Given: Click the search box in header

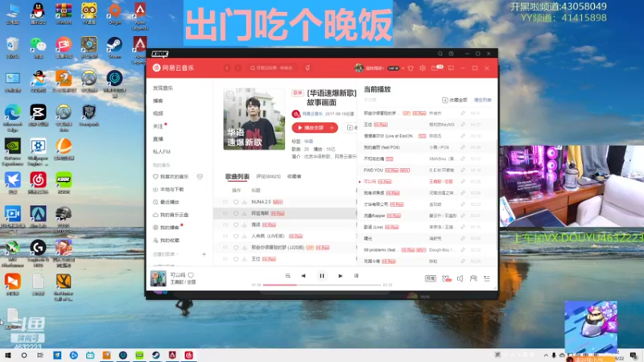Looking at the screenshot, I should [x=274, y=68].
